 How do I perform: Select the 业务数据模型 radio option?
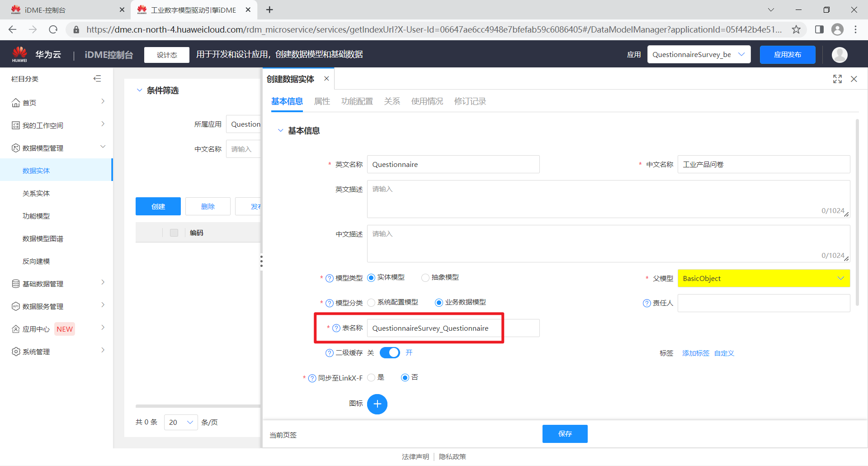pyautogui.click(x=439, y=303)
